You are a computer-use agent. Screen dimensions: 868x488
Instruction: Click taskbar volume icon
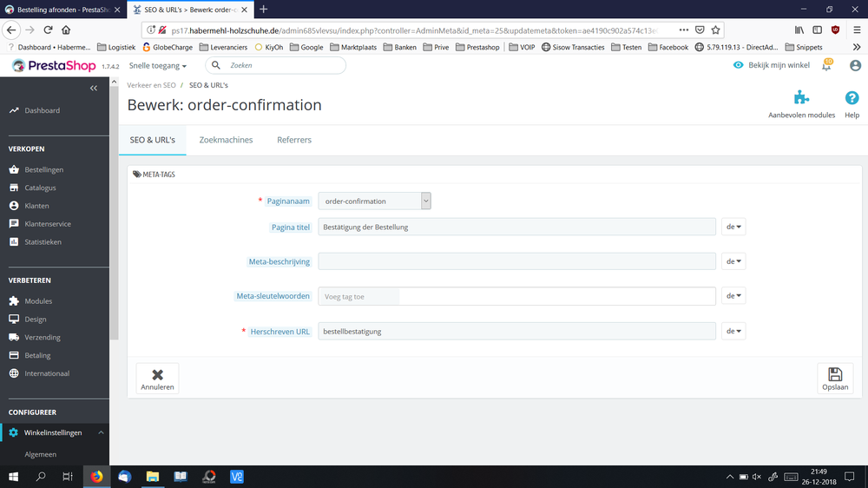coord(757,477)
